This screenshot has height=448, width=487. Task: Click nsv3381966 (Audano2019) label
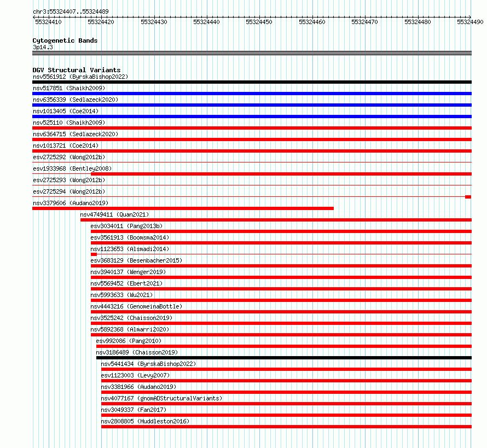pyautogui.click(x=138, y=387)
